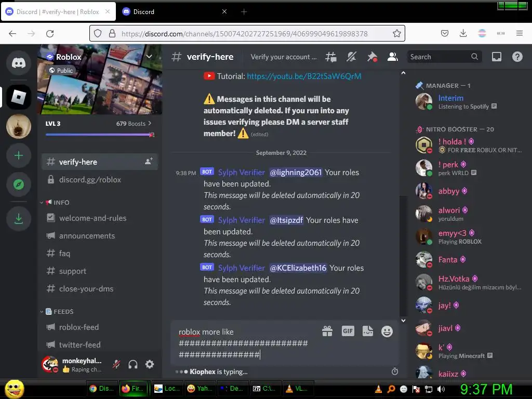Click Add a Server plus icon

pyautogui.click(x=19, y=155)
